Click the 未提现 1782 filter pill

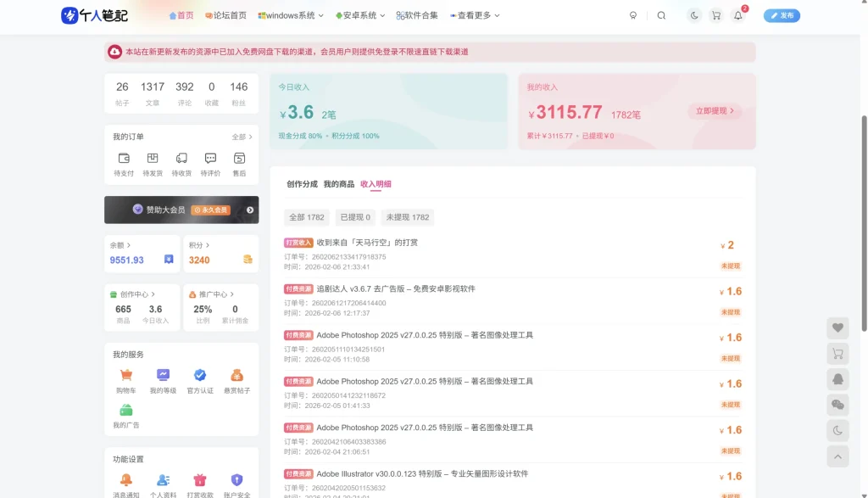pos(407,216)
